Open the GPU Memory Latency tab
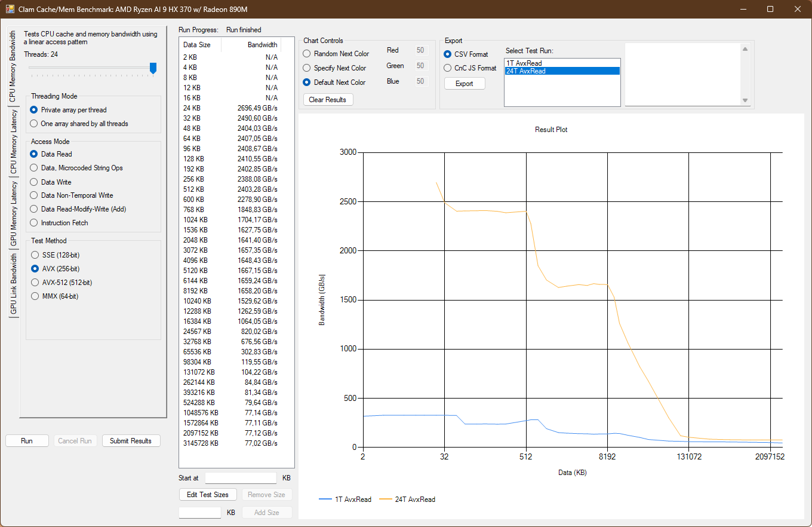 click(x=13, y=214)
